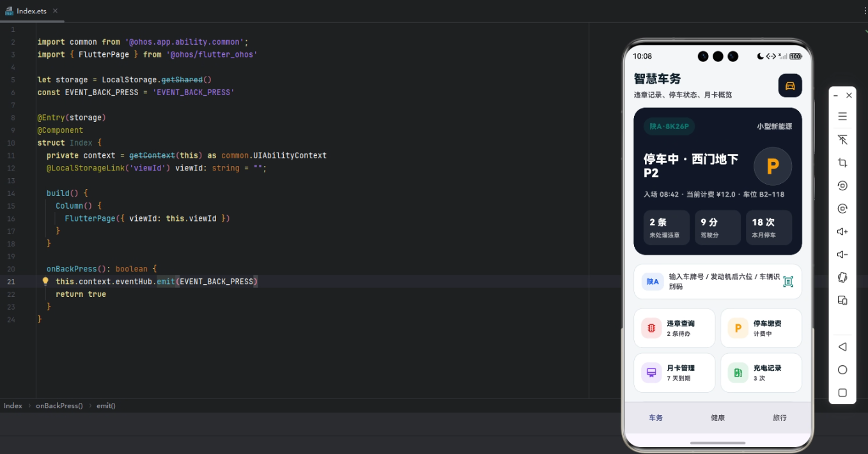Switch to the 健康 bottom tab
The image size is (868, 454).
[x=718, y=418]
